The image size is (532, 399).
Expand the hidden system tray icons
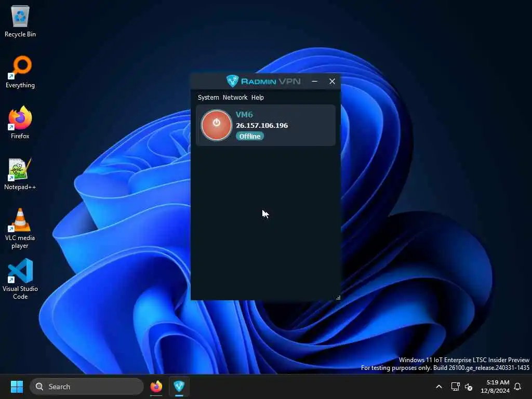click(438, 387)
